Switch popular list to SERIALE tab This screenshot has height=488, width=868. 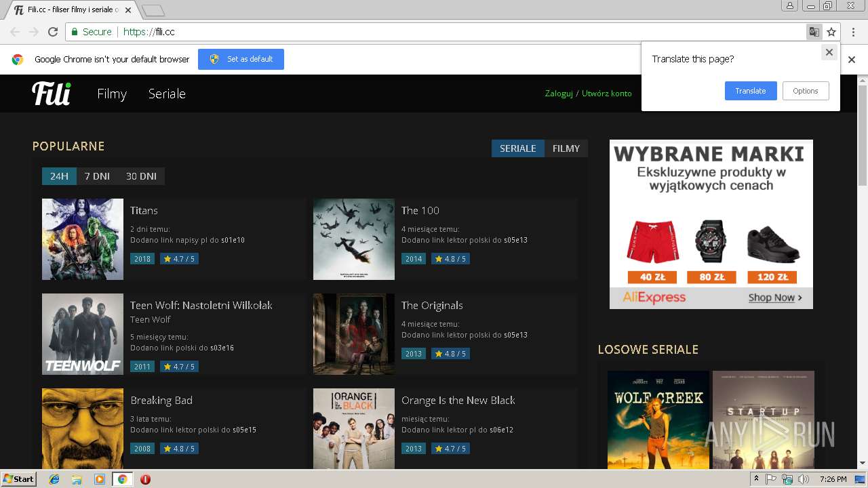click(x=518, y=148)
